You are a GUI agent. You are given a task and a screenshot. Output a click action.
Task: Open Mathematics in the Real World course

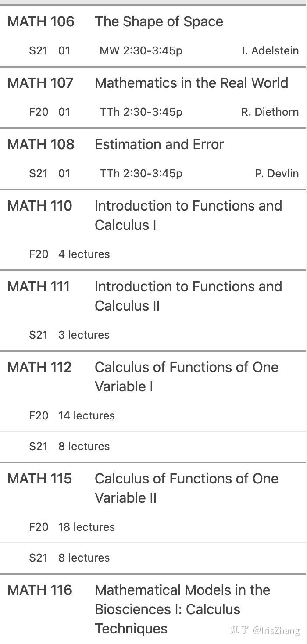pyautogui.click(x=191, y=83)
